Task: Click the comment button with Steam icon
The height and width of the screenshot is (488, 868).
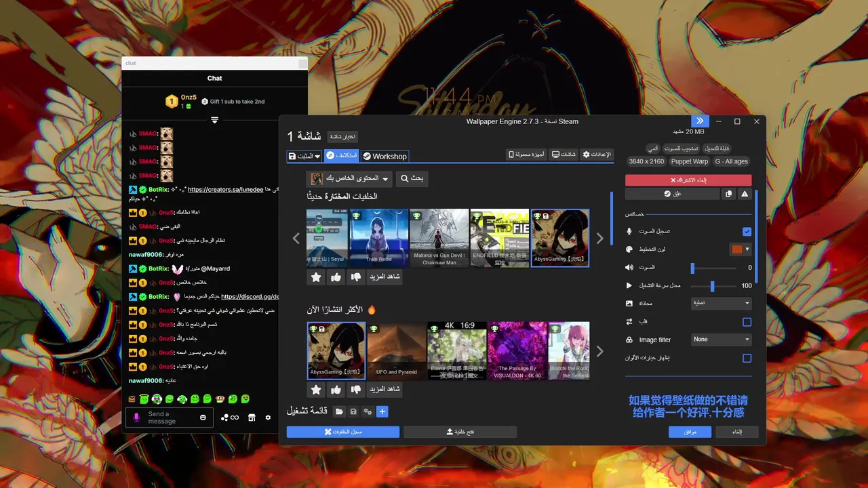Action: point(672,194)
